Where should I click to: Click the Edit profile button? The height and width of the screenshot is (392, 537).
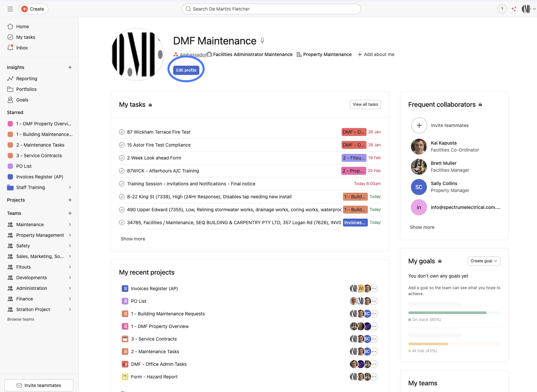(x=186, y=70)
